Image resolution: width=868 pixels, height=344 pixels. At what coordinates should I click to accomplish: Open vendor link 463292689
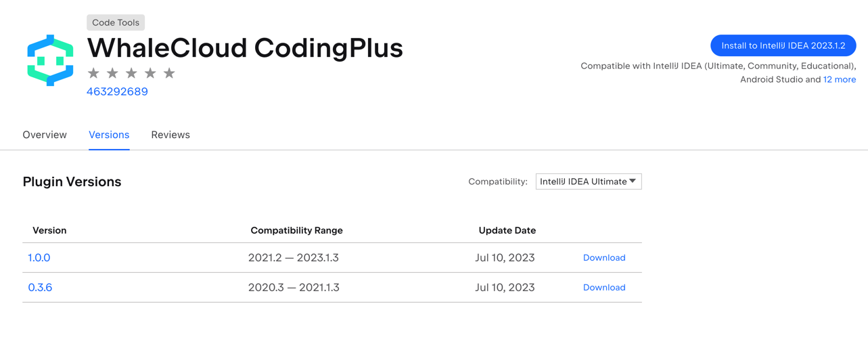pyautogui.click(x=117, y=91)
